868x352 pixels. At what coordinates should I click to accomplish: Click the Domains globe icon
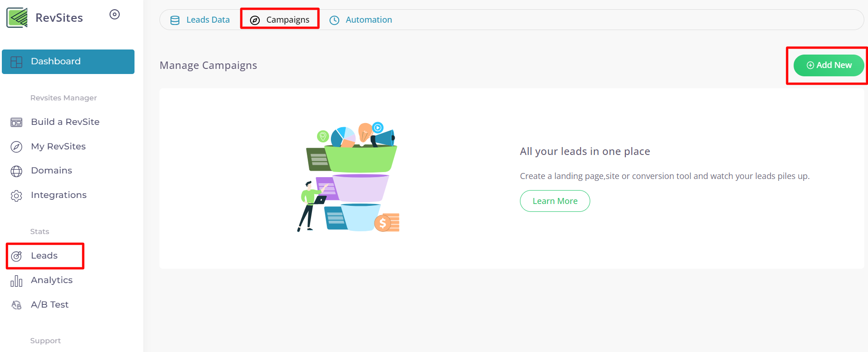coord(17,171)
